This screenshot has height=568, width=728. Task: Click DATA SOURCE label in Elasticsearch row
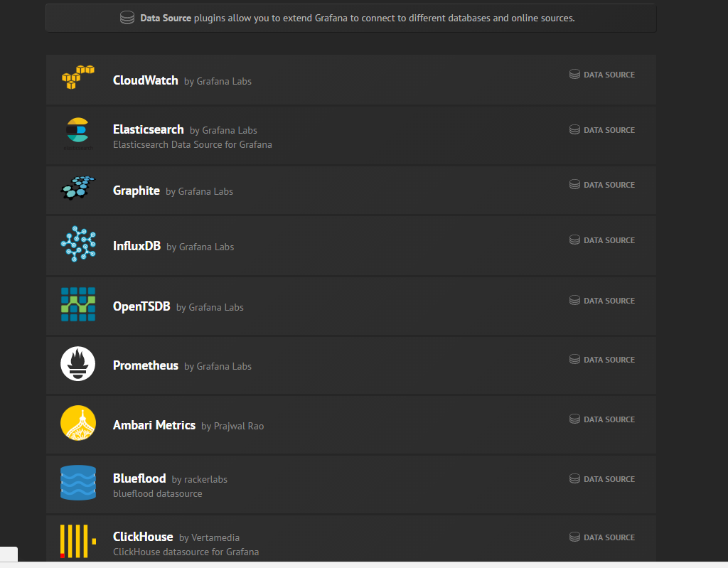coord(609,130)
